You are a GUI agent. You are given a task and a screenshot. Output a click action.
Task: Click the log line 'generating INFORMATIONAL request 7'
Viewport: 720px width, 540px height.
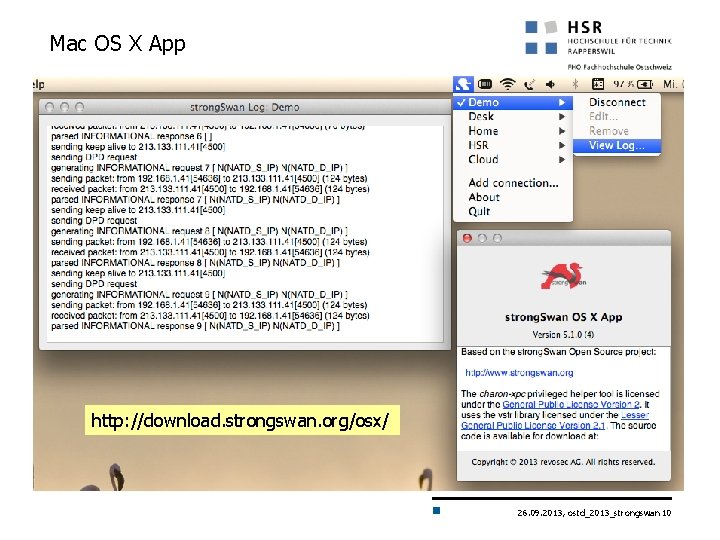199,168
